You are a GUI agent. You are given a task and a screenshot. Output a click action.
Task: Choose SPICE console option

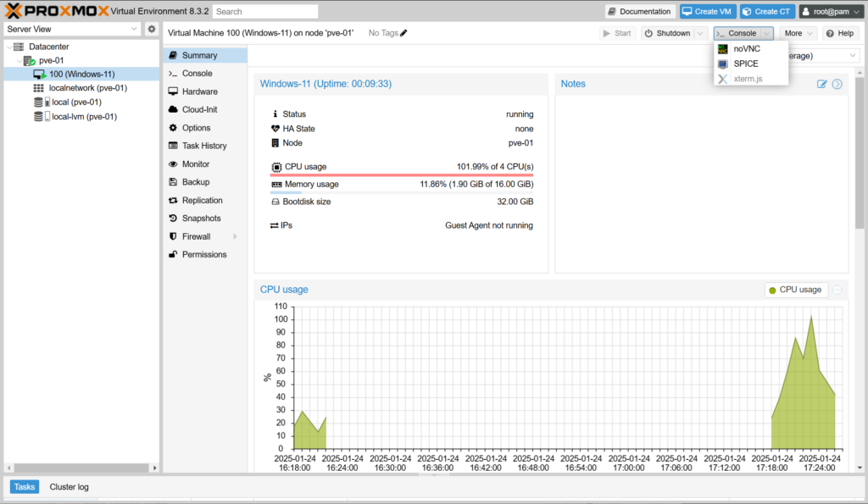click(x=745, y=64)
